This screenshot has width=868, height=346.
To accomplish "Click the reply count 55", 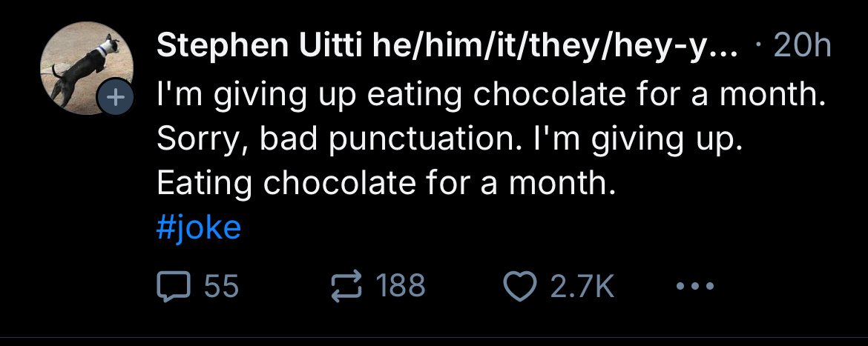I will [x=221, y=286].
